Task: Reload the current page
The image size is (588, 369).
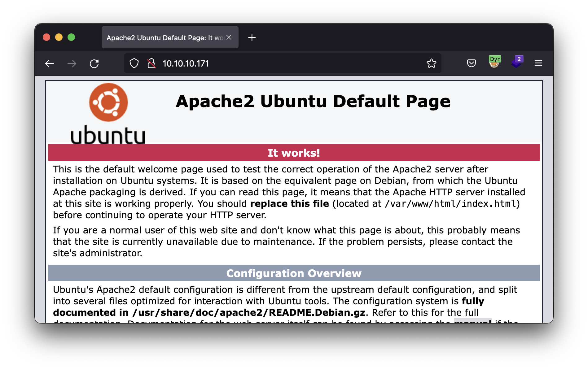Action: pyautogui.click(x=94, y=63)
